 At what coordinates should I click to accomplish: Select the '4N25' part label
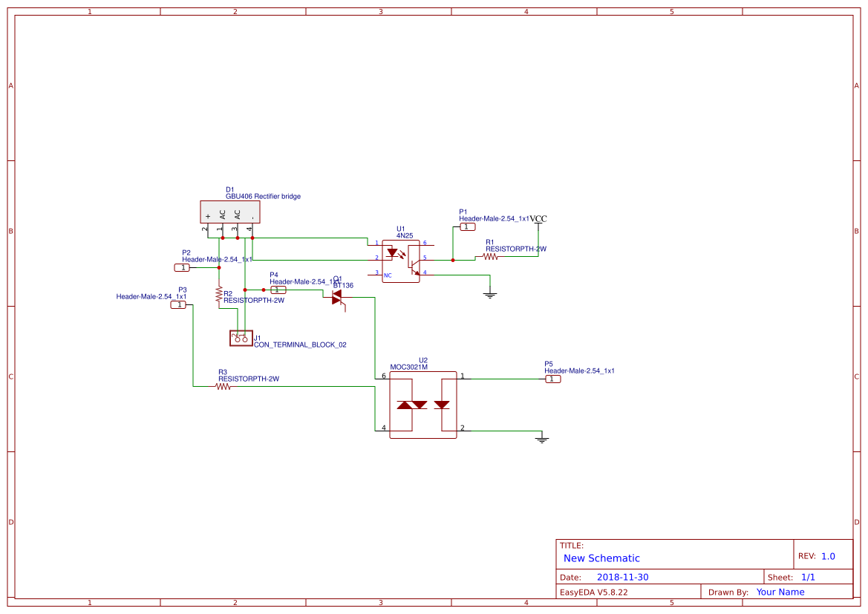pos(405,236)
